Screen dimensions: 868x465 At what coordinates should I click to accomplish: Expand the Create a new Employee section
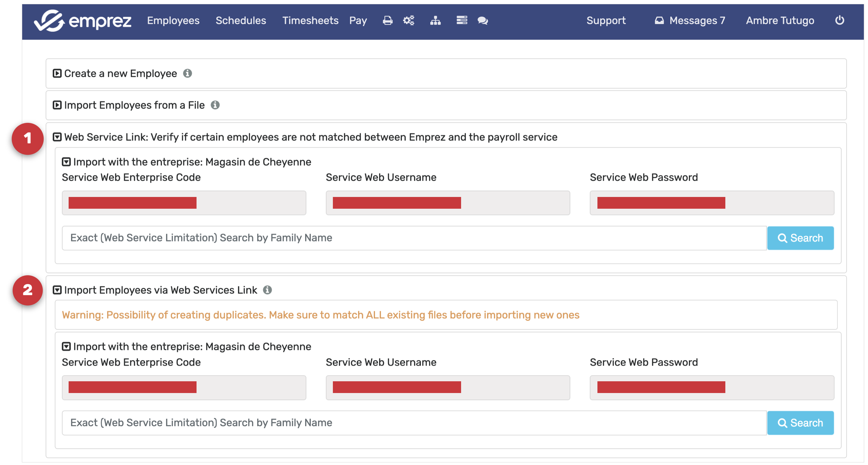(57, 73)
